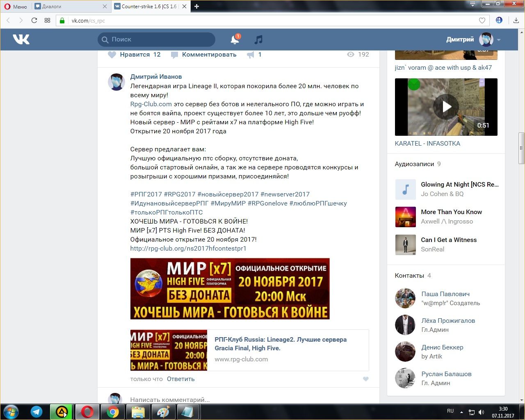Image resolution: width=525 pixels, height=420 pixels.
Task: Open Google Chrome from the taskbar
Action: tap(112, 412)
